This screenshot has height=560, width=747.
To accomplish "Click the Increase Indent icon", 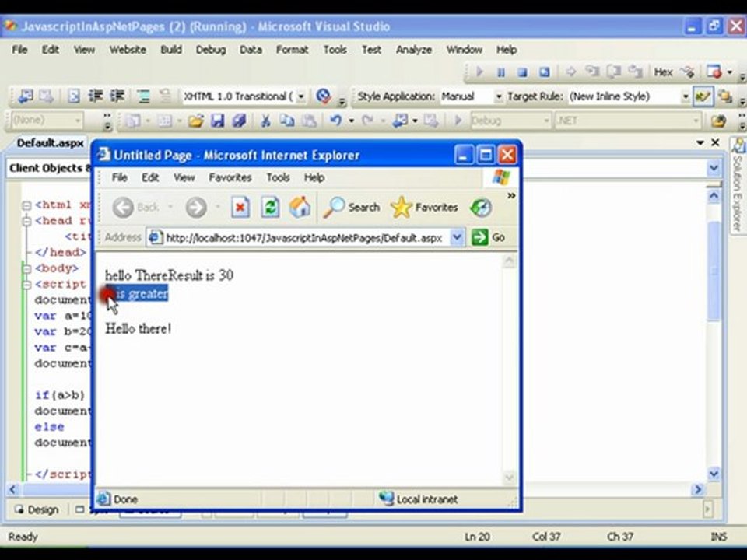I will point(117,96).
